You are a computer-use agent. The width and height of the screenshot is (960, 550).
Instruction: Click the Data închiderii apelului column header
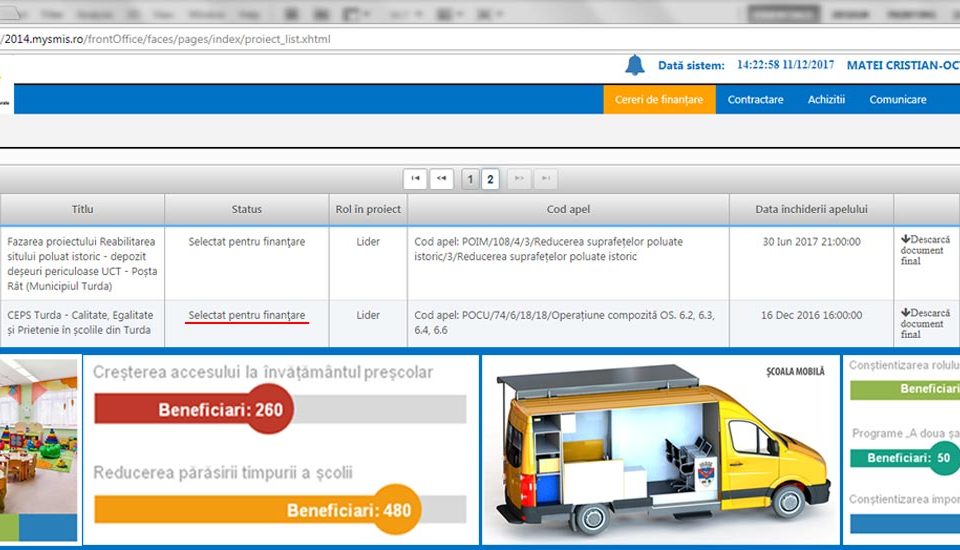coord(810,209)
